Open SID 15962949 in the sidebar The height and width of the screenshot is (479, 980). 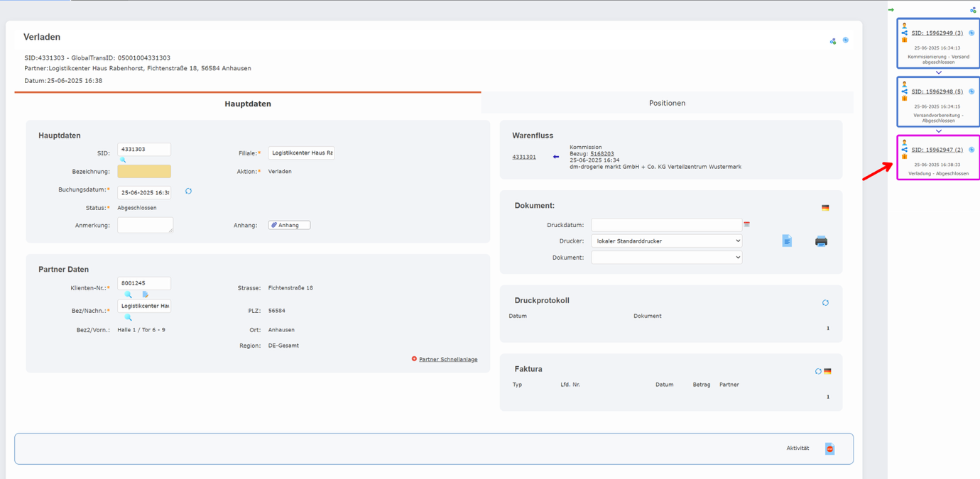[937, 33]
